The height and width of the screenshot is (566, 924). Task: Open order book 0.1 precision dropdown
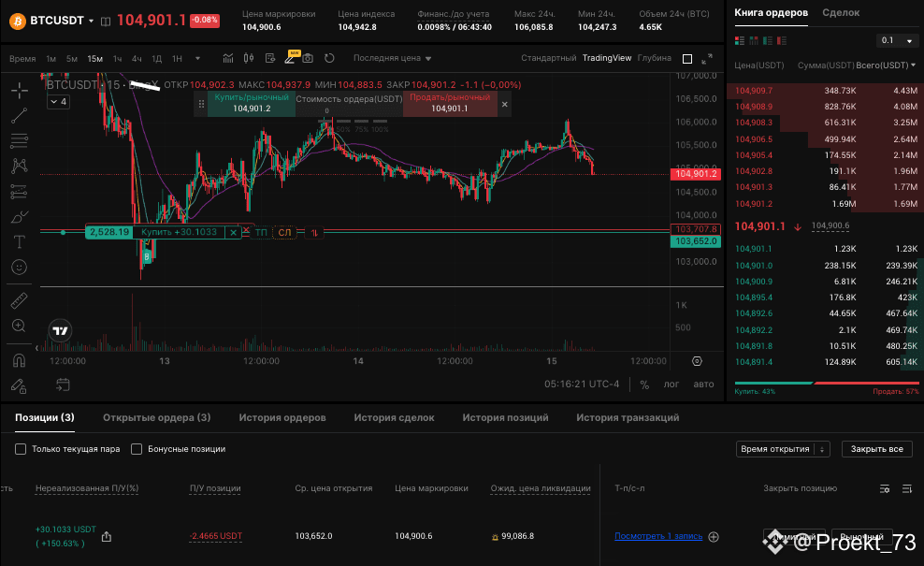897,40
